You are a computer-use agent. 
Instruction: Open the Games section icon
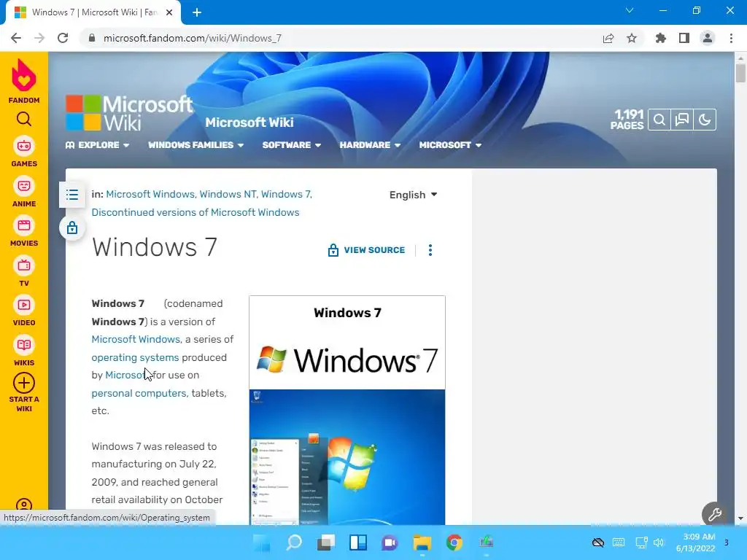pos(24,146)
